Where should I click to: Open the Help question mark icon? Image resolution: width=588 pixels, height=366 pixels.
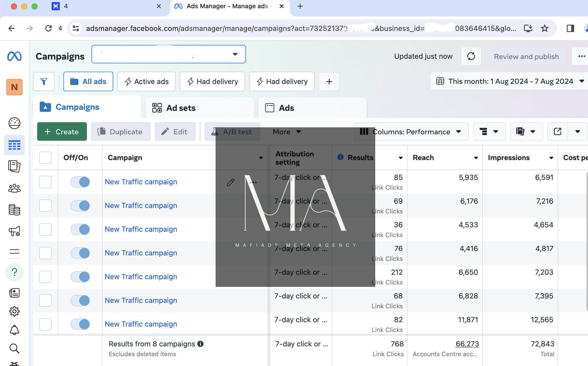(x=14, y=272)
